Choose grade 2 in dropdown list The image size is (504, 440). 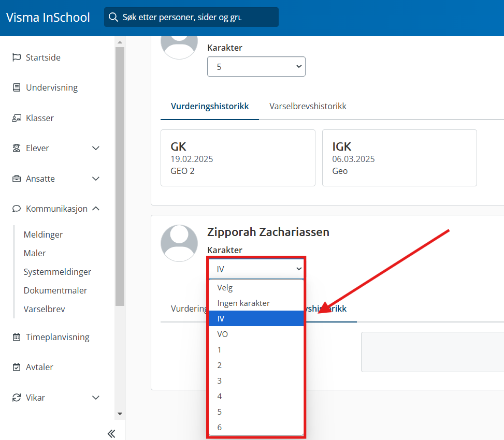point(256,365)
